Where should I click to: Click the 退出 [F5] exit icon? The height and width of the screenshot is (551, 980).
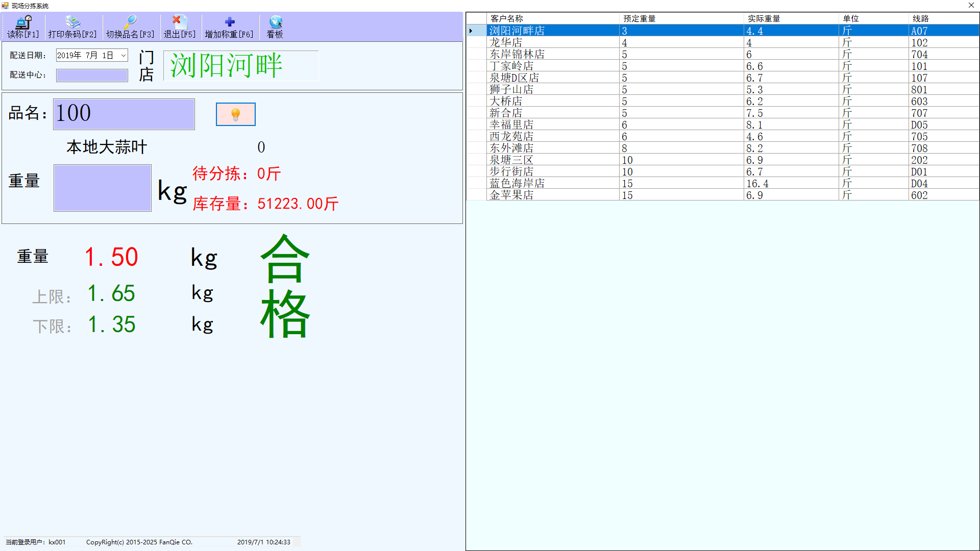click(179, 22)
